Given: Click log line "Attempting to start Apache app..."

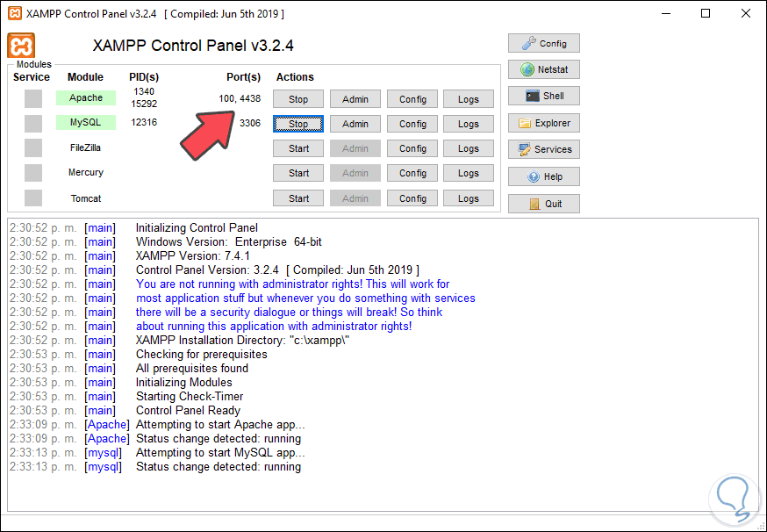Looking at the screenshot, I should (220, 424).
